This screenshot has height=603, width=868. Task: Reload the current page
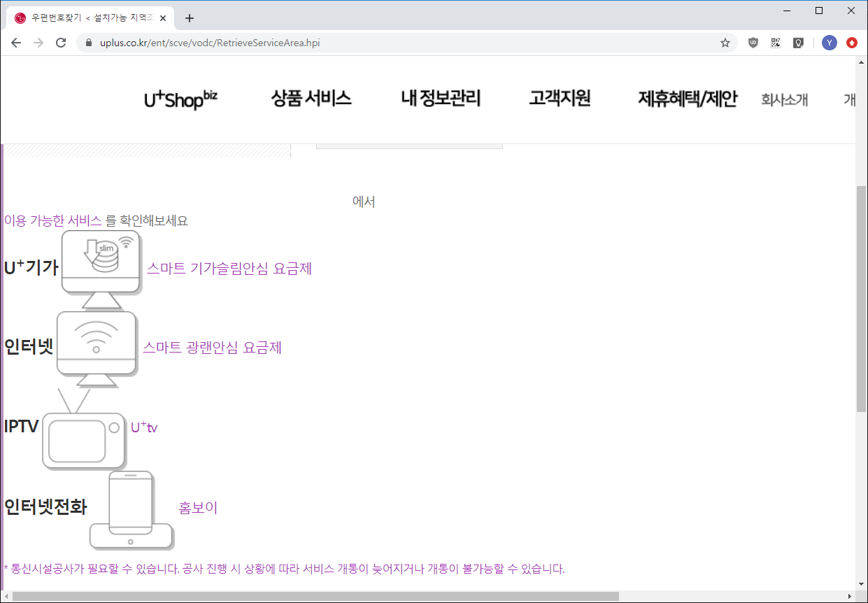pos(61,43)
